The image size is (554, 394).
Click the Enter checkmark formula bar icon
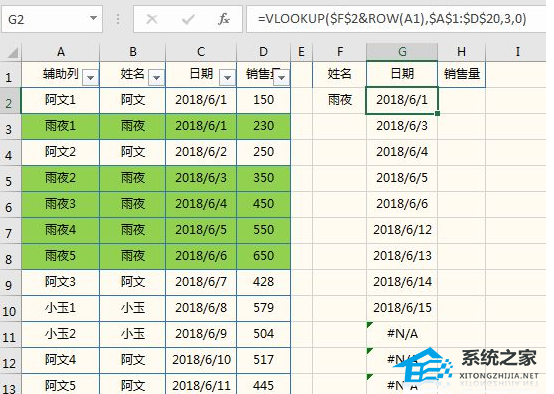coord(188,19)
